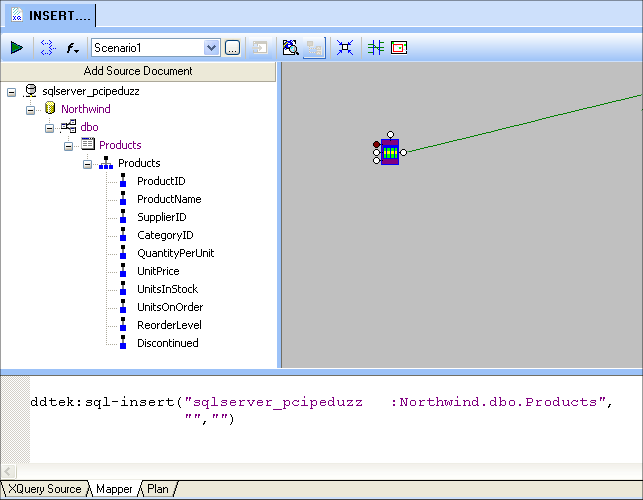This screenshot has height=500, width=643.
Task: Select the sql-insert node on mapper canvas
Action: (x=390, y=152)
